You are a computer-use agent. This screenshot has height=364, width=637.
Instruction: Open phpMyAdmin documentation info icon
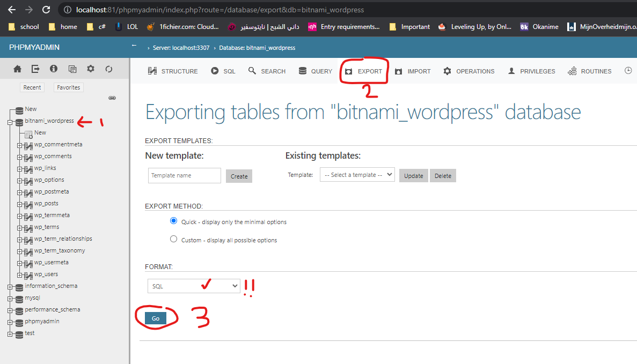(54, 69)
